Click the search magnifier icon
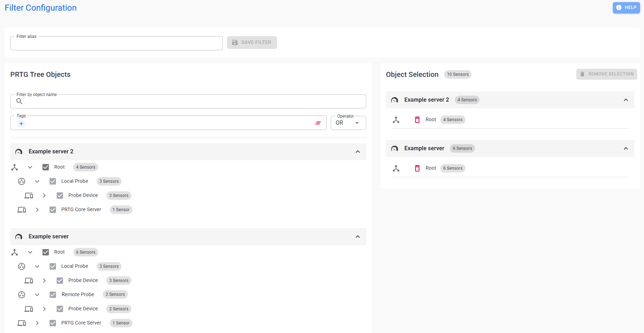 pyautogui.click(x=19, y=101)
